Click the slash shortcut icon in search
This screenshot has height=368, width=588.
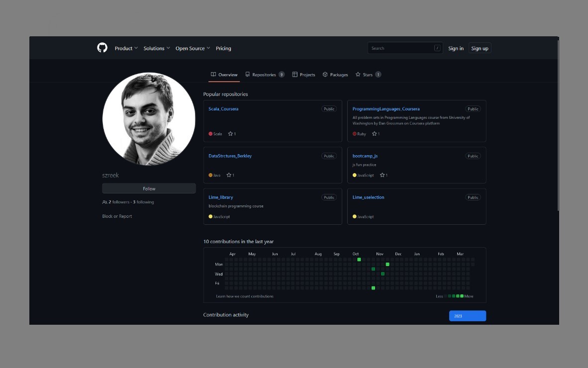coord(437,48)
